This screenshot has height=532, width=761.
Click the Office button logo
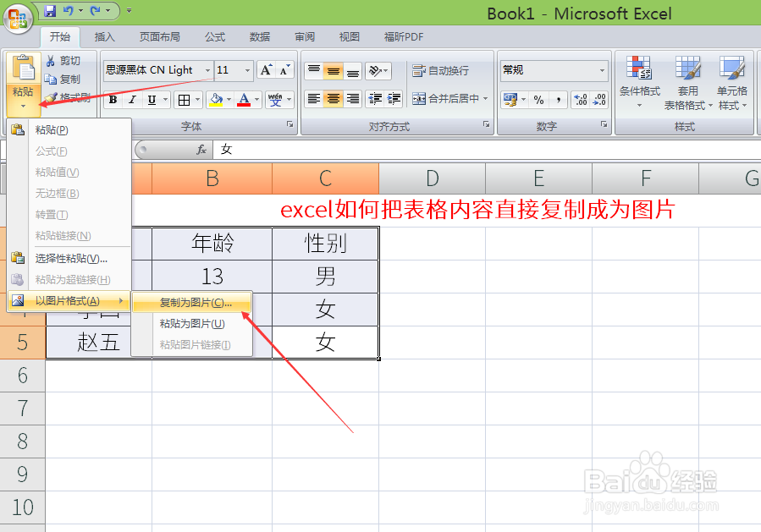tap(18, 19)
